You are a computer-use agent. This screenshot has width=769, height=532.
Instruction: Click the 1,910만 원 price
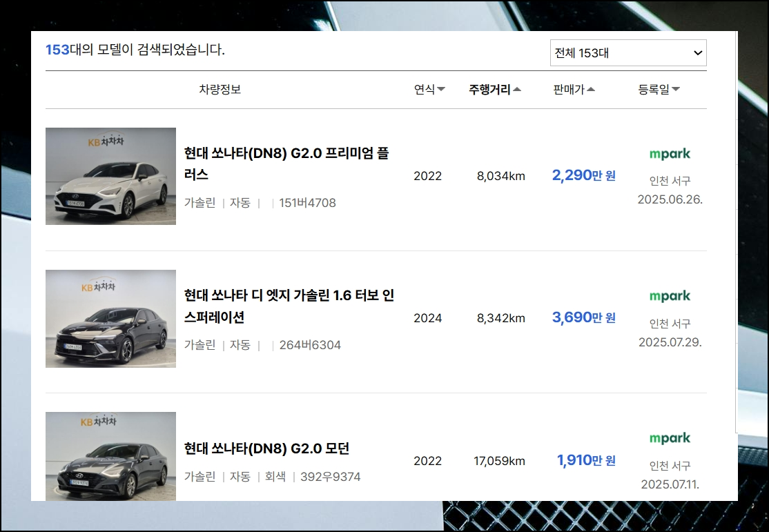(x=586, y=460)
